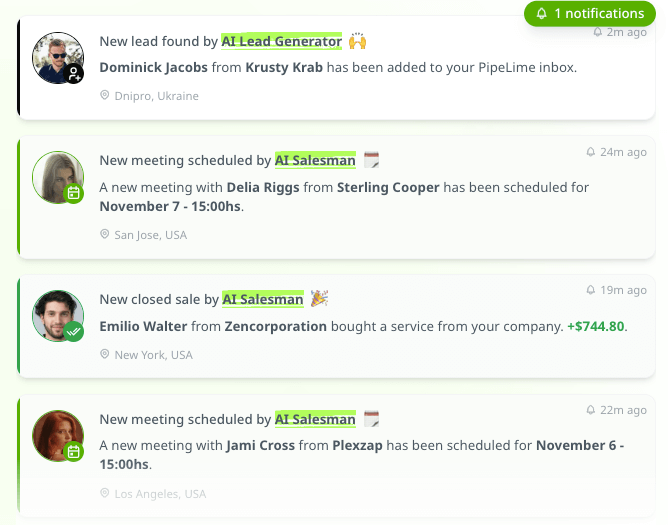Click the Los Angeles, USA location pin
Image resolution: width=668 pixels, height=525 pixels.
pyautogui.click(x=104, y=494)
